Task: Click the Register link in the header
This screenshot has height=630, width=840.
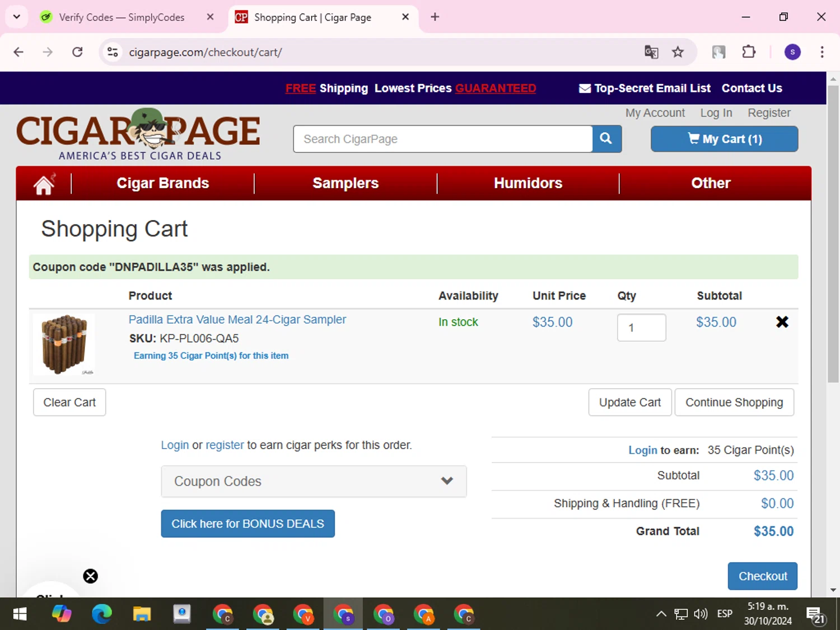Action: 769,113
